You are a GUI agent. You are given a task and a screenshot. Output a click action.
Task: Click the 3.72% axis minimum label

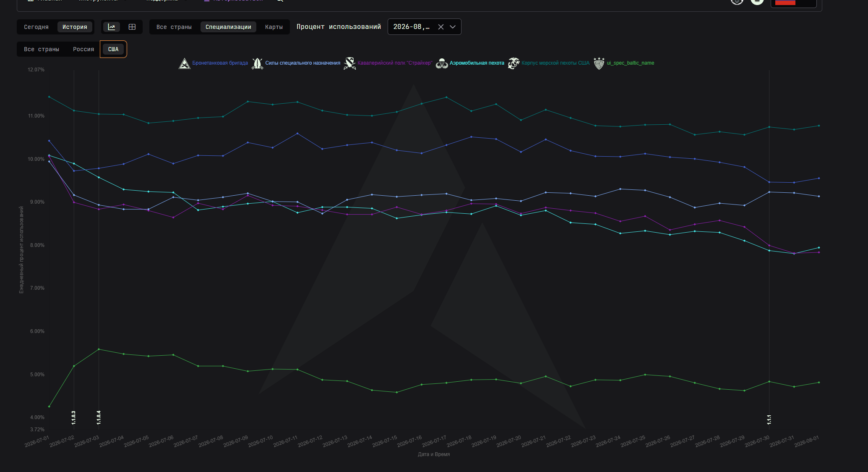point(37,430)
